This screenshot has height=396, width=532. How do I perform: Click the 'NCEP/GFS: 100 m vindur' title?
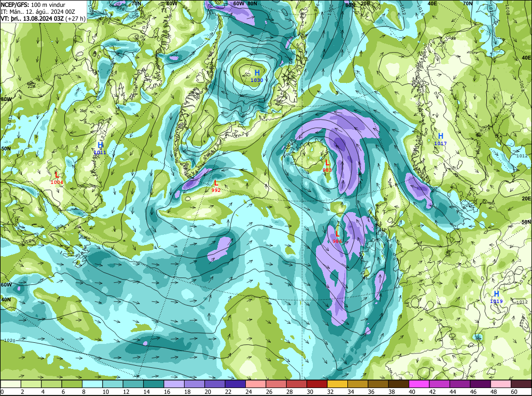pyautogui.click(x=33, y=5)
